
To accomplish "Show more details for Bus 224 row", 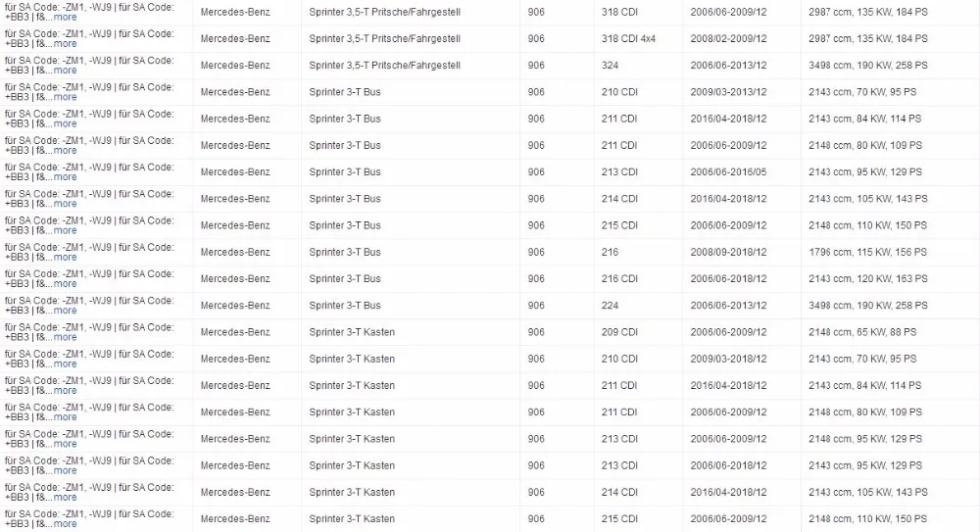I will [65, 311].
